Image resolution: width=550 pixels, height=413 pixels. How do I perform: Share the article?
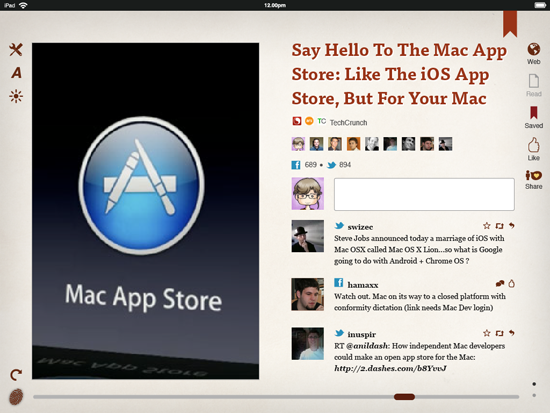click(534, 180)
